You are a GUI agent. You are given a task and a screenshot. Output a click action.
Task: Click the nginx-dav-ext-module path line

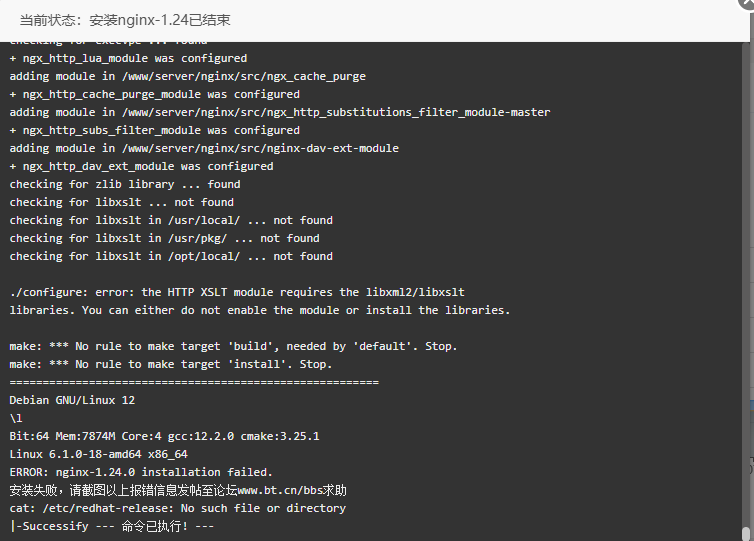[x=204, y=148]
